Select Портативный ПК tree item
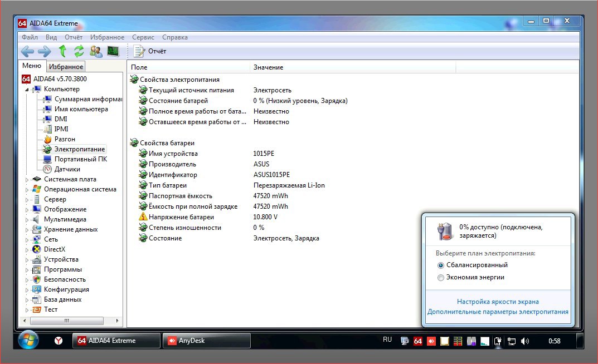 click(x=80, y=159)
